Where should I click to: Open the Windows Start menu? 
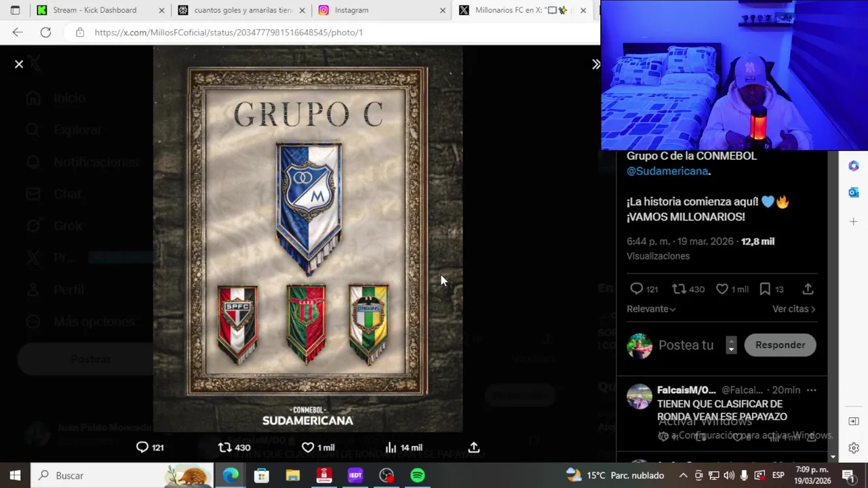click(15, 475)
